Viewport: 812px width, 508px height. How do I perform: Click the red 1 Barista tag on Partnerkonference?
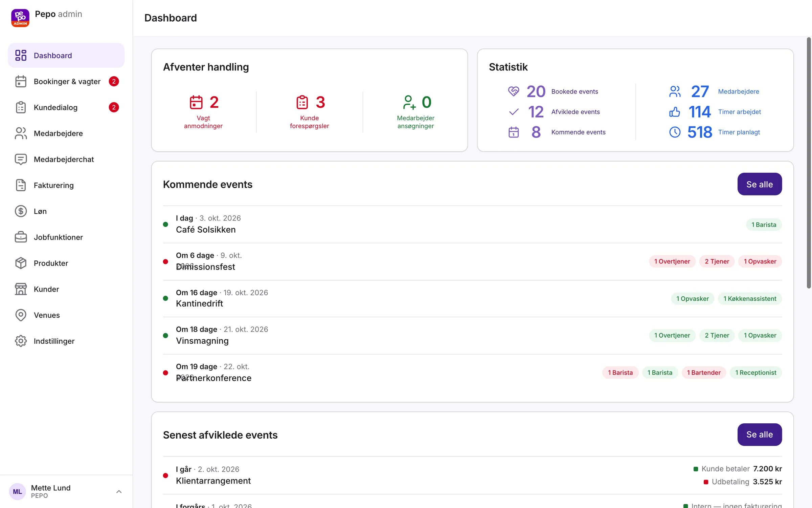click(620, 373)
